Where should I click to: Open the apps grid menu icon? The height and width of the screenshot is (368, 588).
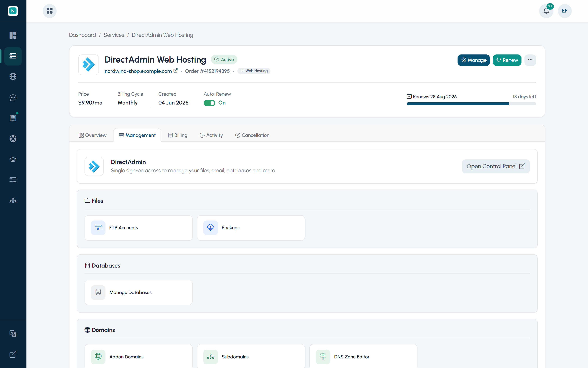click(50, 11)
